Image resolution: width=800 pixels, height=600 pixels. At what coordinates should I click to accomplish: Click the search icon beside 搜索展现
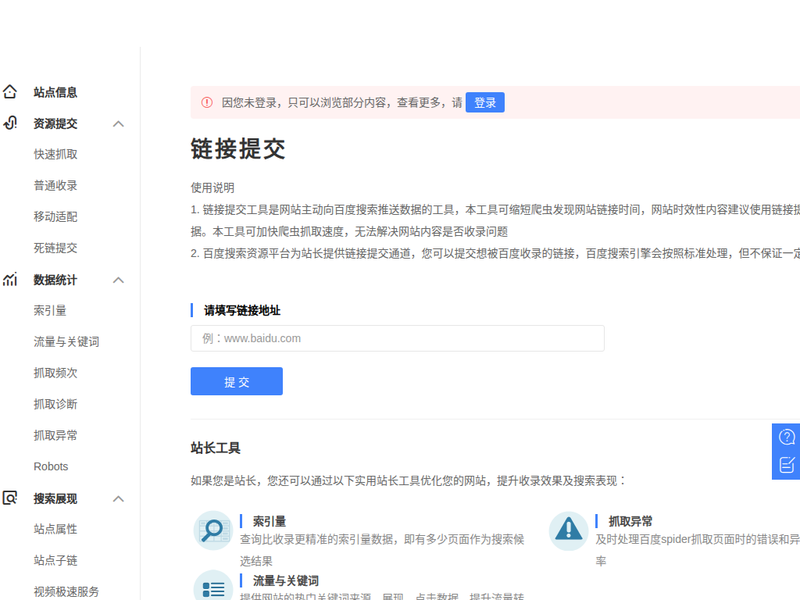pyautogui.click(x=10, y=498)
